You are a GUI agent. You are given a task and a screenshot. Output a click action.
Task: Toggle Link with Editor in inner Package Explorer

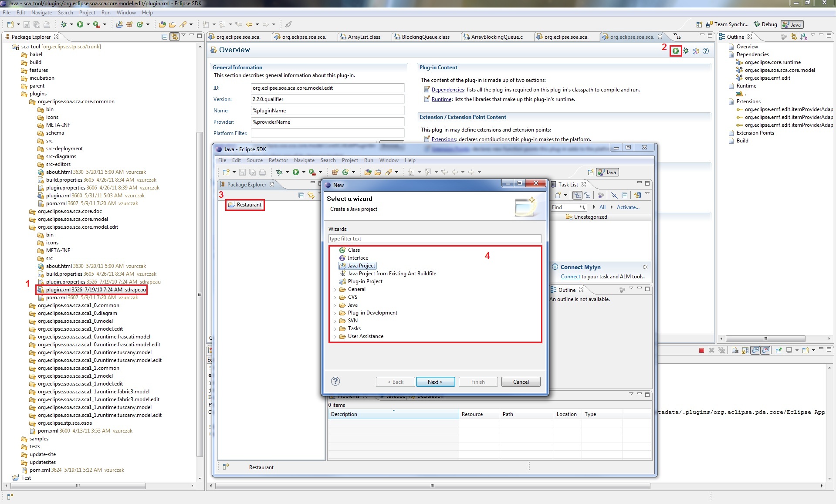[x=311, y=195]
